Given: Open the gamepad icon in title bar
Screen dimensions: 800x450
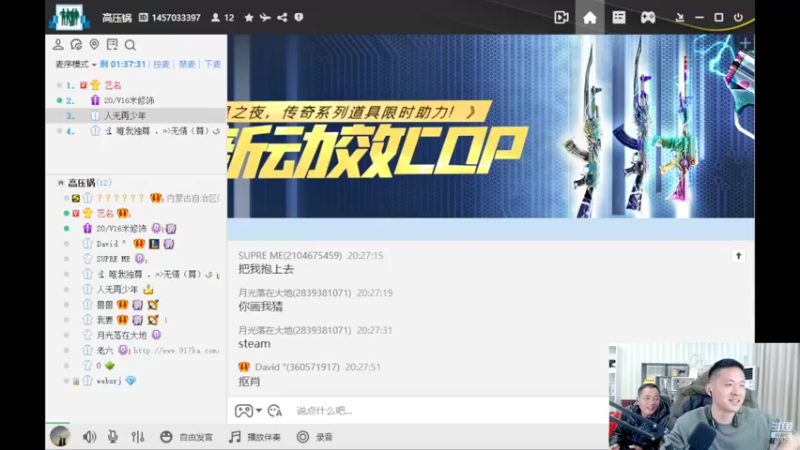Looking at the screenshot, I should pos(648,17).
